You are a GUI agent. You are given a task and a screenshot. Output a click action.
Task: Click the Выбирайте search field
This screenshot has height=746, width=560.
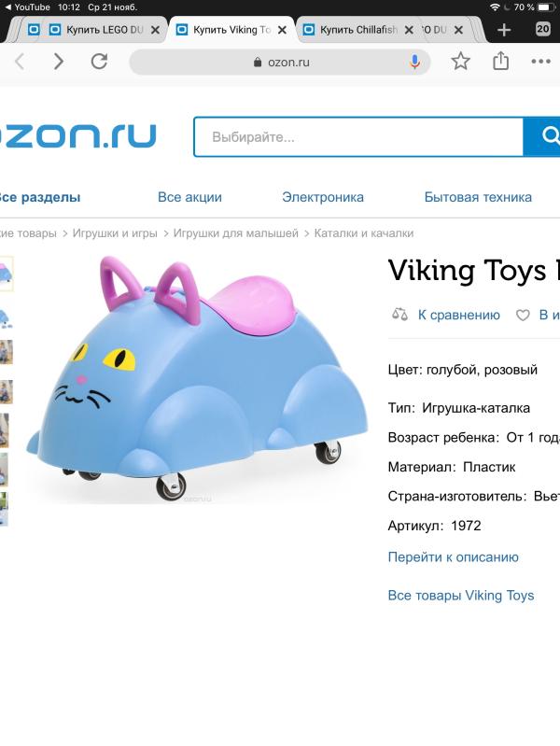point(358,137)
